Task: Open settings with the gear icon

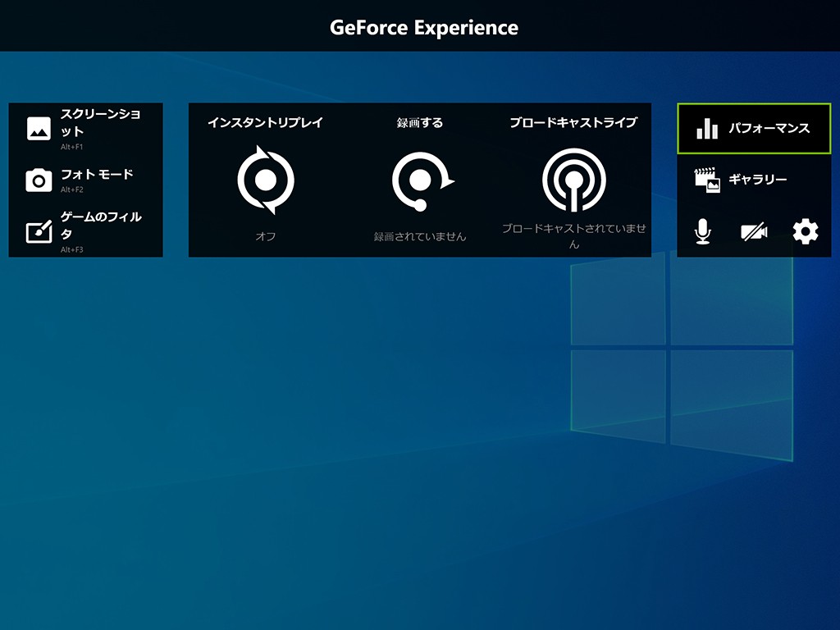Action: coord(806,232)
